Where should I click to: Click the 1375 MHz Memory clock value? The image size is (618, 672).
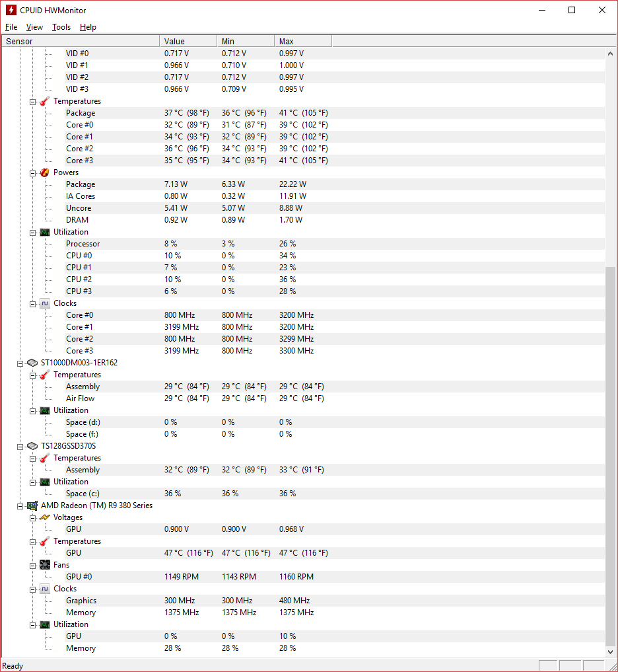pyautogui.click(x=182, y=613)
